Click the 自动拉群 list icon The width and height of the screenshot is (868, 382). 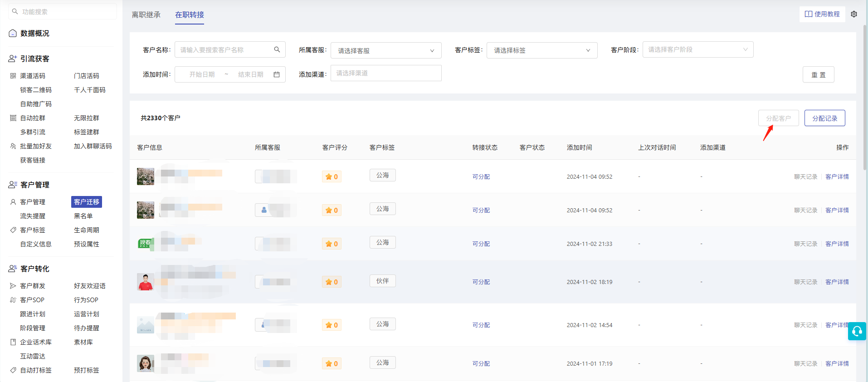pyautogui.click(x=13, y=118)
